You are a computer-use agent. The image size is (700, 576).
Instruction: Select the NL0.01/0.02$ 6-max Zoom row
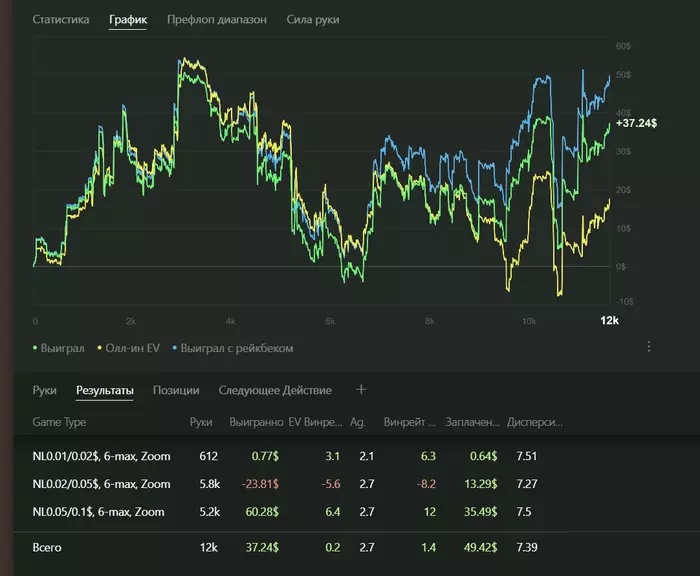[100, 456]
